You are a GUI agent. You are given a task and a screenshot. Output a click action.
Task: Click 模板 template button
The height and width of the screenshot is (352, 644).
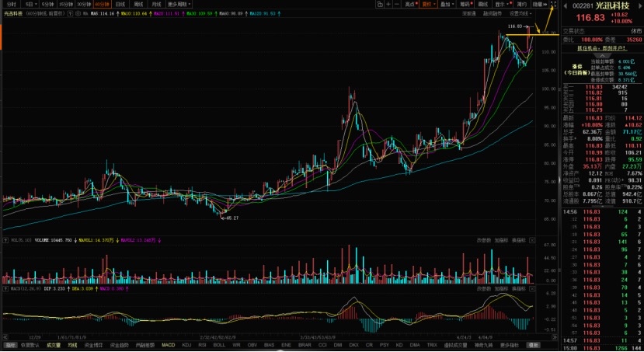[533, 345]
